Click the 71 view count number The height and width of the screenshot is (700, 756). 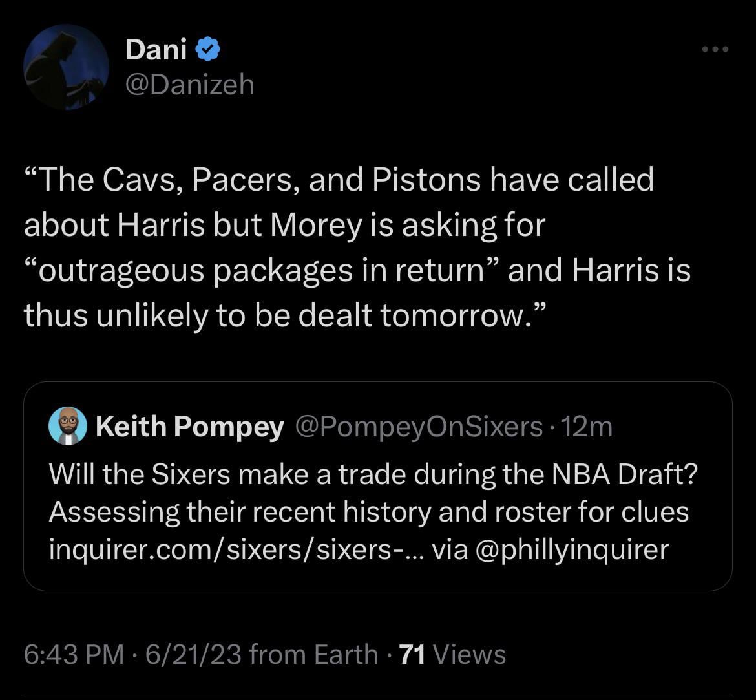click(x=412, y=655)
